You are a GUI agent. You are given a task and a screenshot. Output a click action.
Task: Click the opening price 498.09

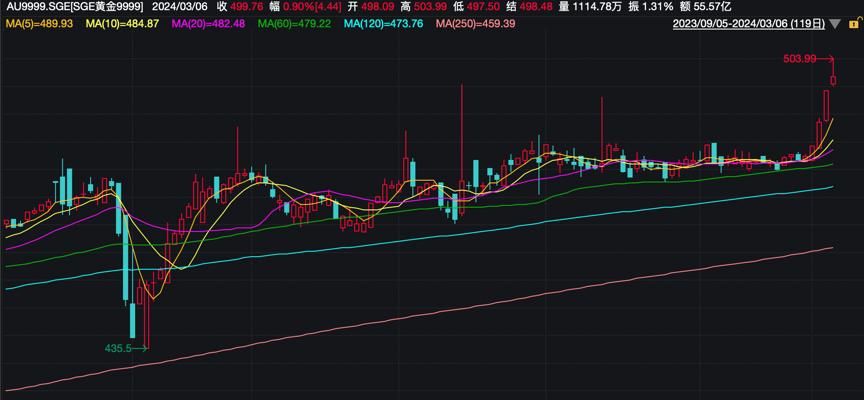(x=378, y=7)
